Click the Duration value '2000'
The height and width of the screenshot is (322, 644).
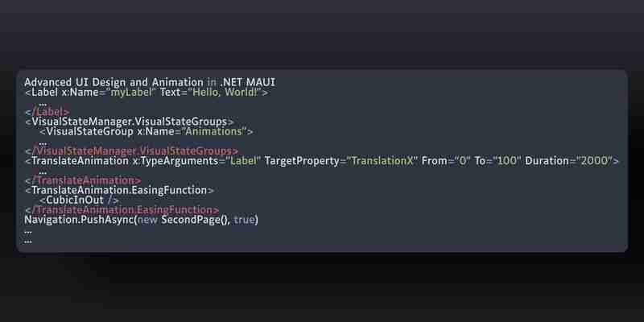pos(594,160)
